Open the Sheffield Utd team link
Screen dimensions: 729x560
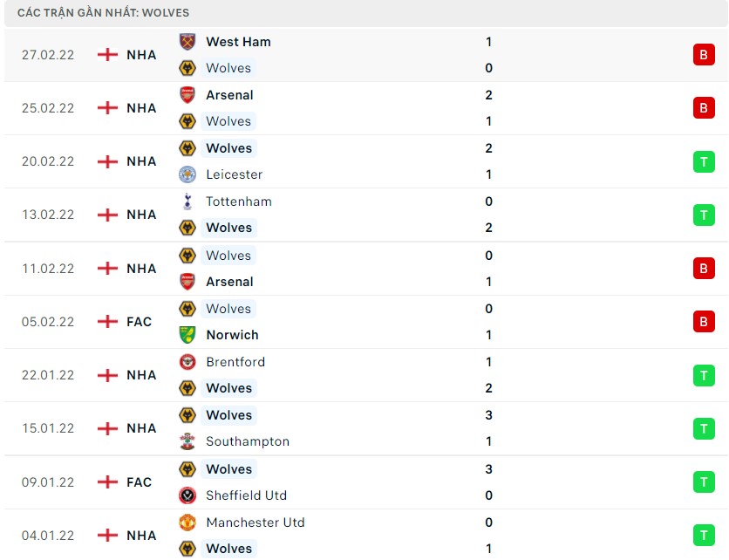(246, 495)
